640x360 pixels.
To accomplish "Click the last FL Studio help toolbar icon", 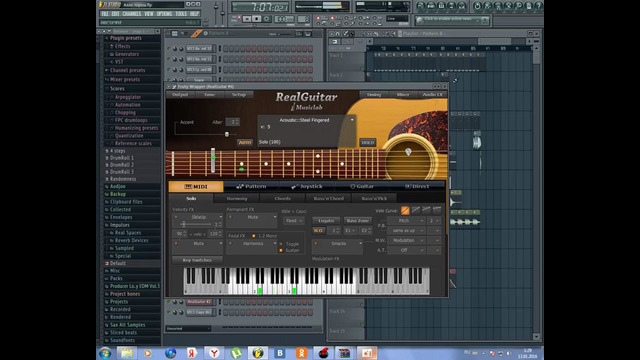I will tap(539, 6).
